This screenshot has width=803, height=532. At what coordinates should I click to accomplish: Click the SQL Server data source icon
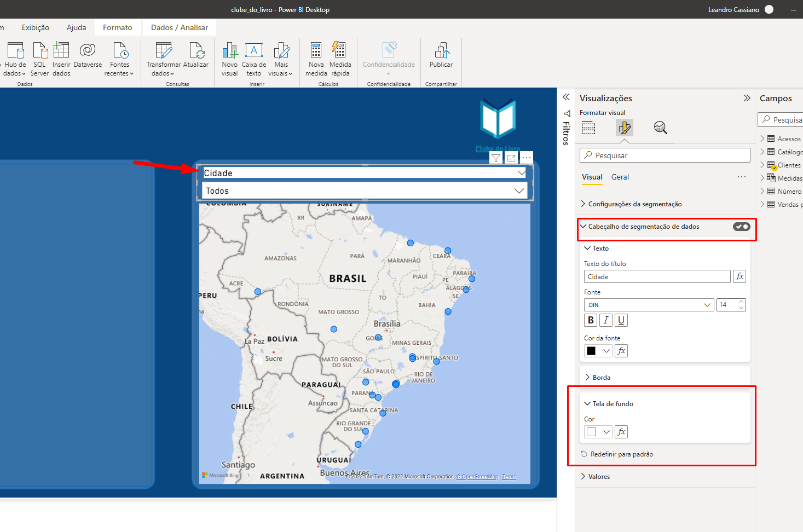[39, 59]
